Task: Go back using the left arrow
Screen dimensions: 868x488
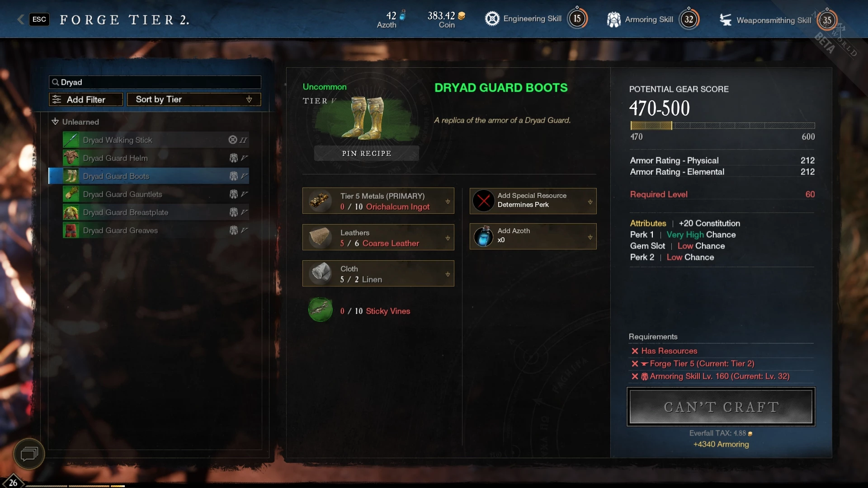Action: pos(20,19)
